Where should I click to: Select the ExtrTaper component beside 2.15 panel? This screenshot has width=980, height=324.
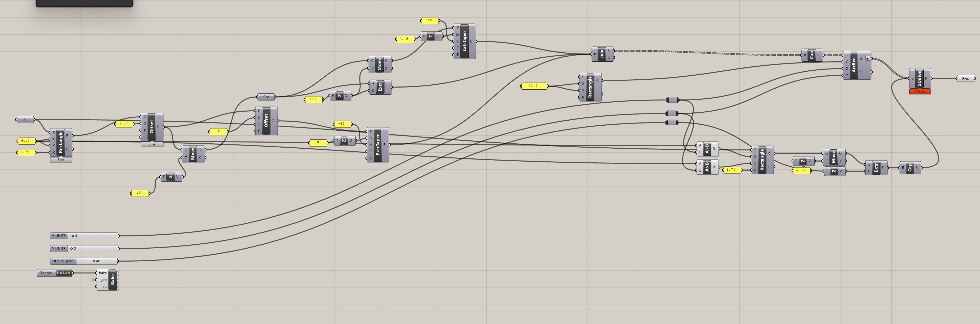point(464,42)
